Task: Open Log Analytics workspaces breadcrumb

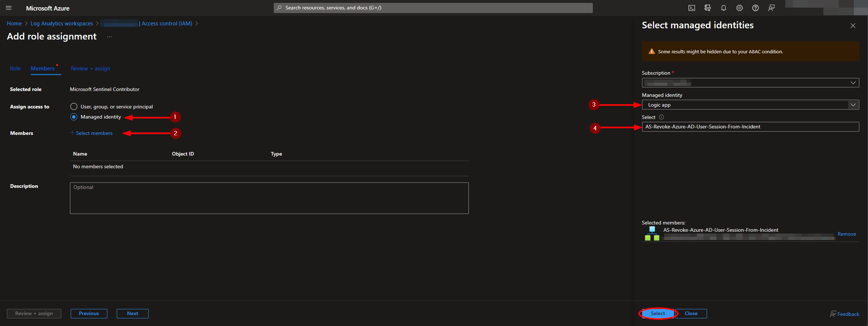Action: tap(62, 24)
